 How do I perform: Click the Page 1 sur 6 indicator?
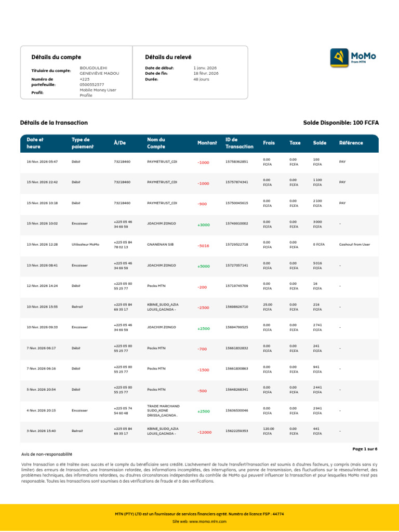tap(365, 449)
